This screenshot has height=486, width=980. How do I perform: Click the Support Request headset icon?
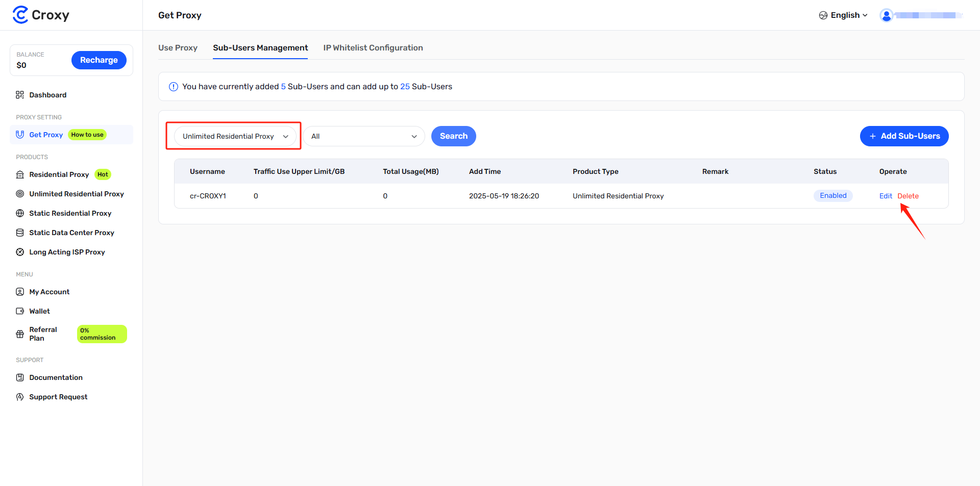pyautogui.click(x=20, y=397)
